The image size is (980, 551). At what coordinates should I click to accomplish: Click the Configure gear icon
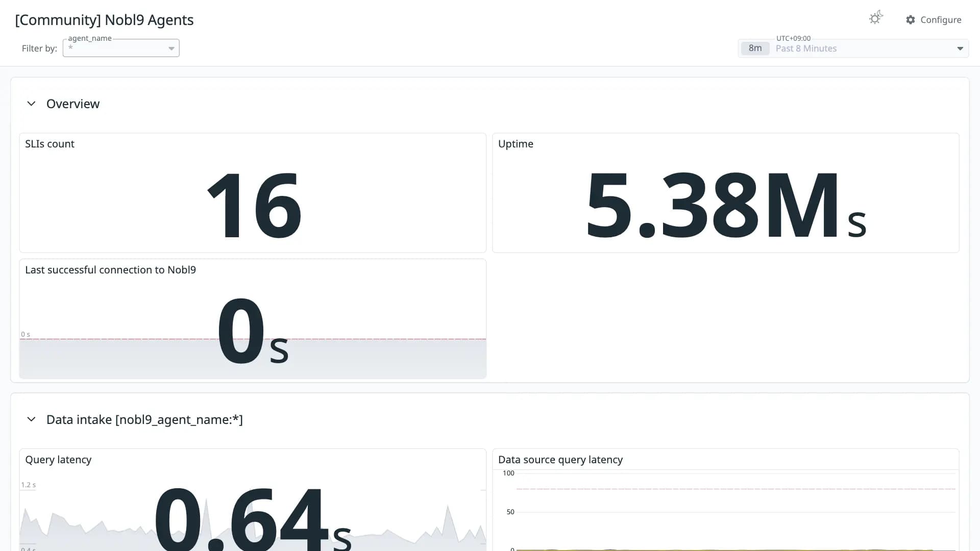(x=911, y=20)
